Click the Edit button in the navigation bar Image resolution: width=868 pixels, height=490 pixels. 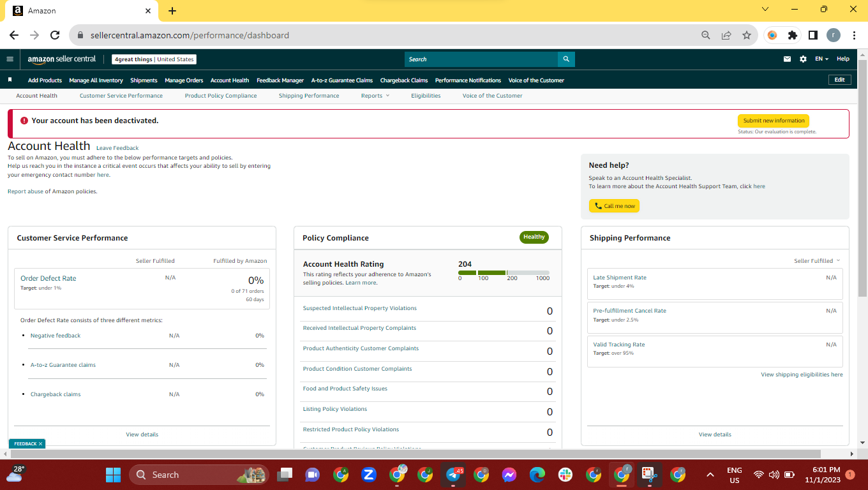839,80
